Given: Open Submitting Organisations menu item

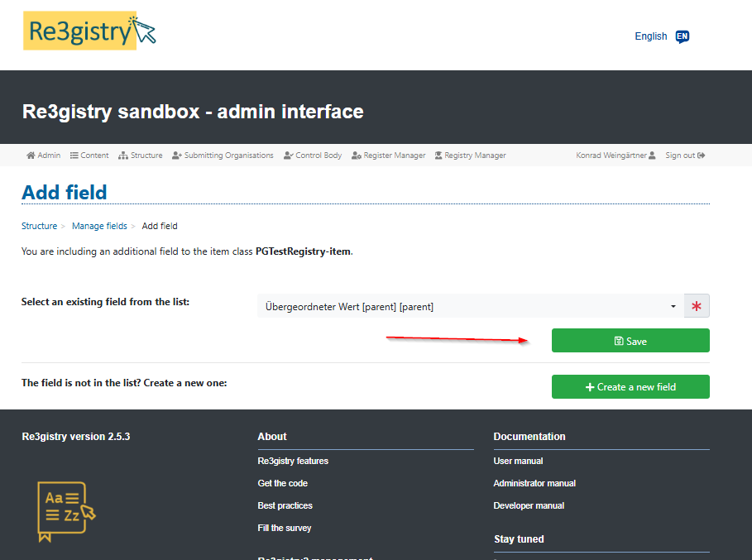Looking at the screenshot, I should click(x=223, y=156).
